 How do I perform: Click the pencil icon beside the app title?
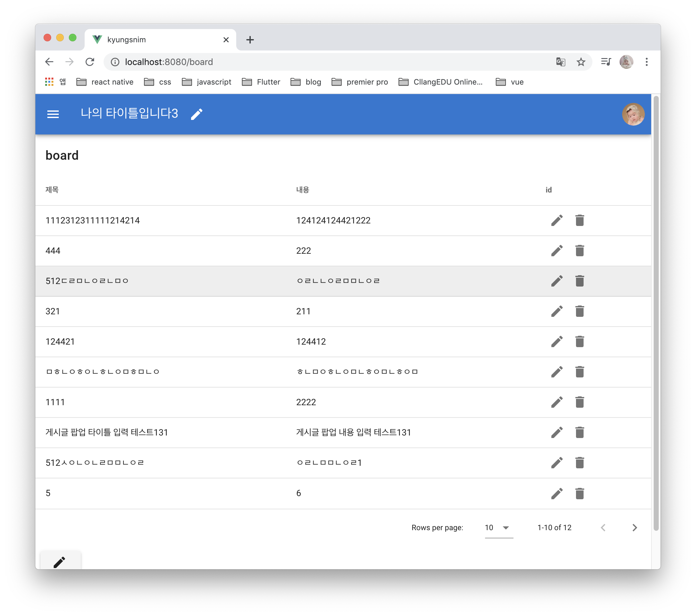click(x=196, y=114)
